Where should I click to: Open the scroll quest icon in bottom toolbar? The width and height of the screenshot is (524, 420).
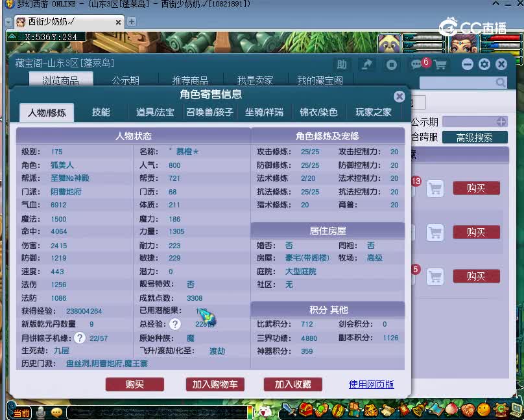[x=387, y=410]
